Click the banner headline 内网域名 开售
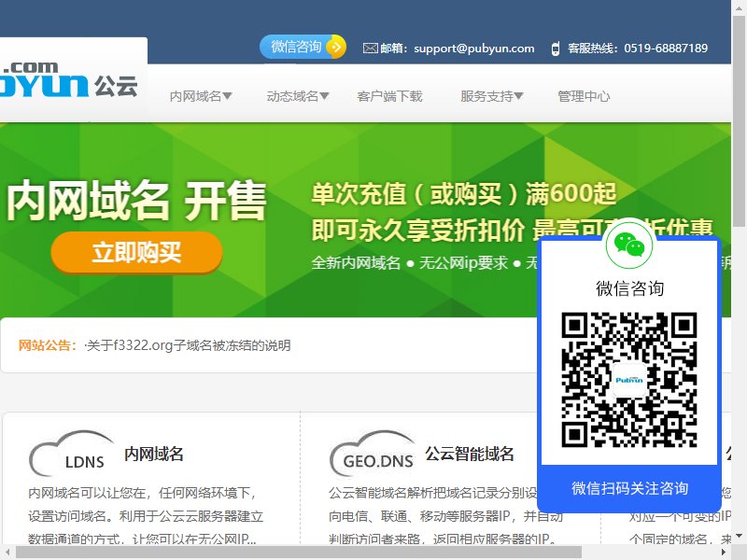 click(136, 201)
